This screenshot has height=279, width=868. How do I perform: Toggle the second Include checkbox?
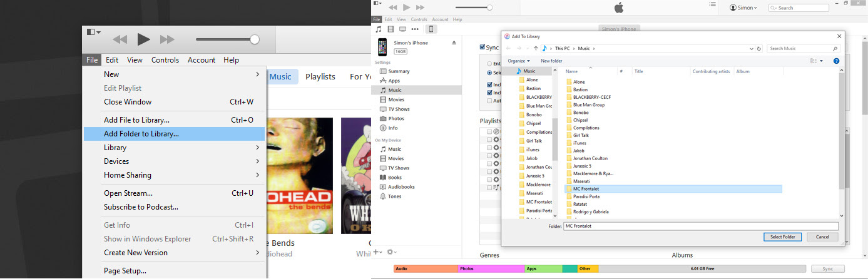coord(490,93)
